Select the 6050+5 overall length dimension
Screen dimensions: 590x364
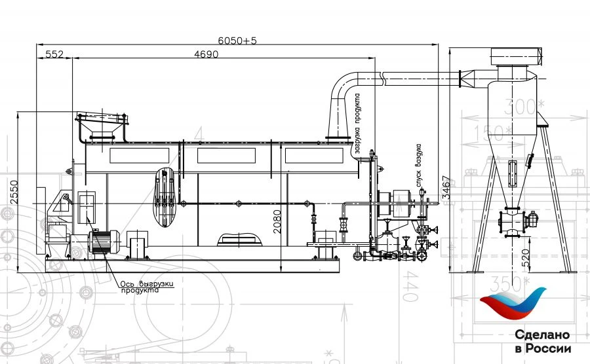pos(238,40)
